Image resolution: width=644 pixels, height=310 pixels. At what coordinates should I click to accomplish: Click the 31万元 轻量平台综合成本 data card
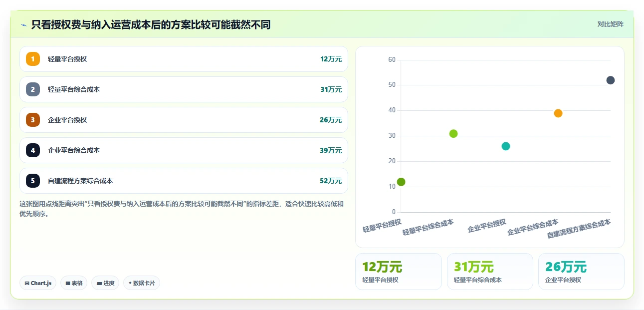click(x=490, y=272)
